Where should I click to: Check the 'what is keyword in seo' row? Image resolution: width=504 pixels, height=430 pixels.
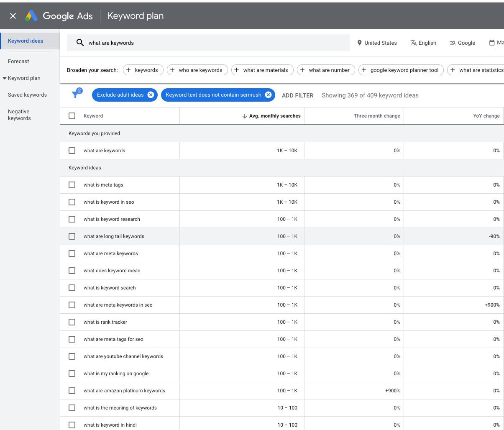(x=72, y=202)
